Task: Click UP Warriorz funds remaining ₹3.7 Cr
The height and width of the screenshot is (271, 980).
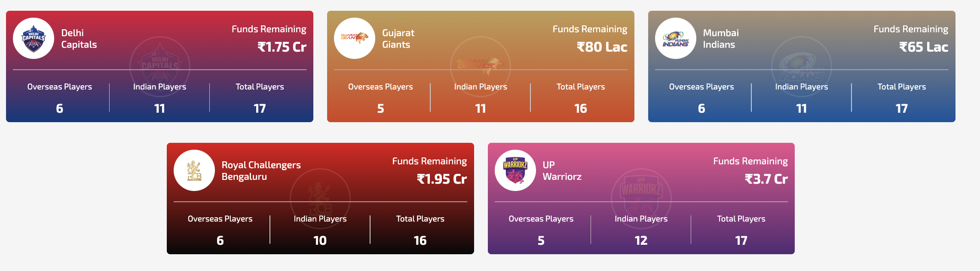Action: click(766, 179)
